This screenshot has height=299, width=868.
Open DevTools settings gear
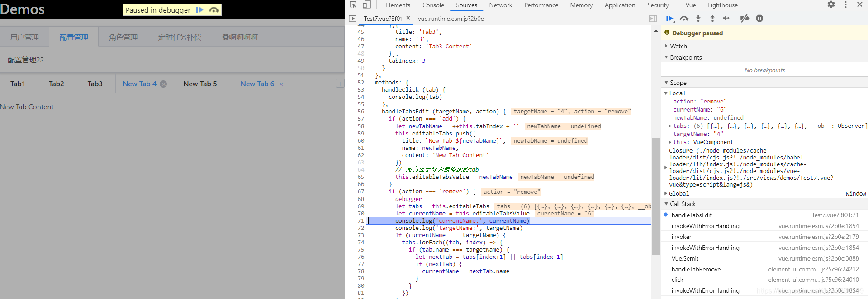point(831,5)
